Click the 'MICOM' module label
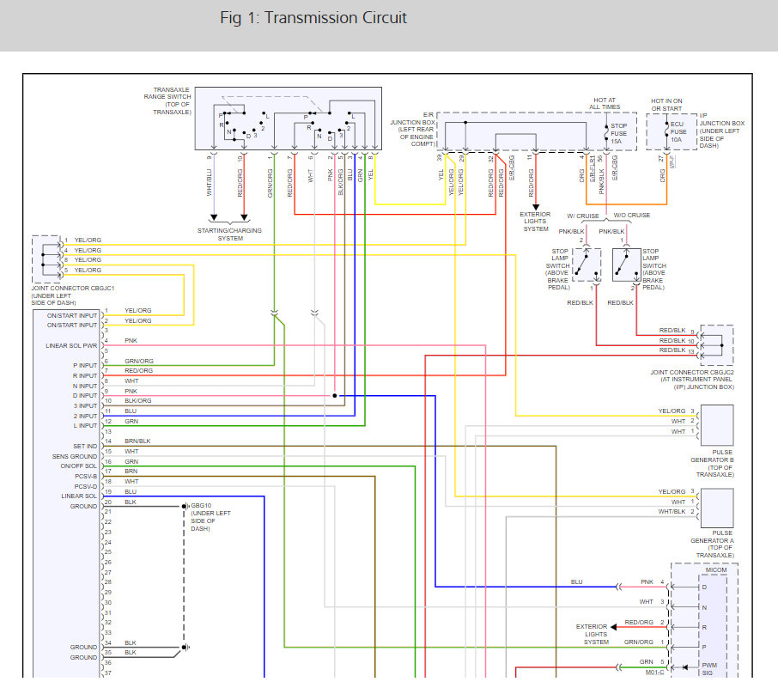This screenshot has height=700, width=778. [716, 570]
